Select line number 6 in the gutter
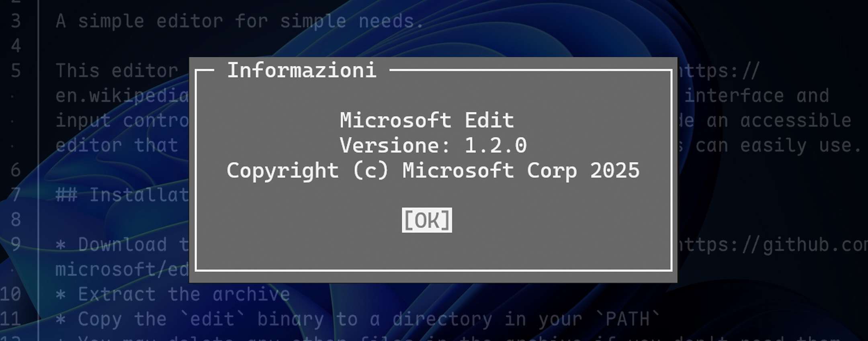 click(x=16, y=170)
